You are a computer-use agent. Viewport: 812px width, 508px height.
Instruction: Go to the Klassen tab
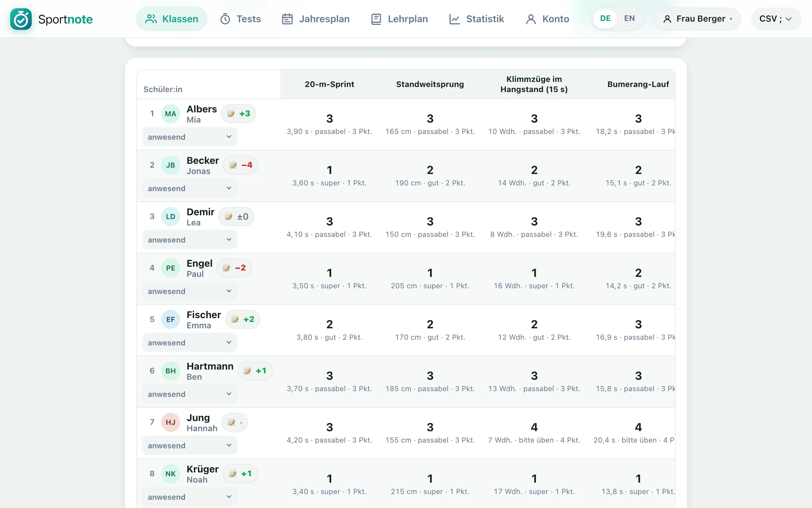pos(172,19)
